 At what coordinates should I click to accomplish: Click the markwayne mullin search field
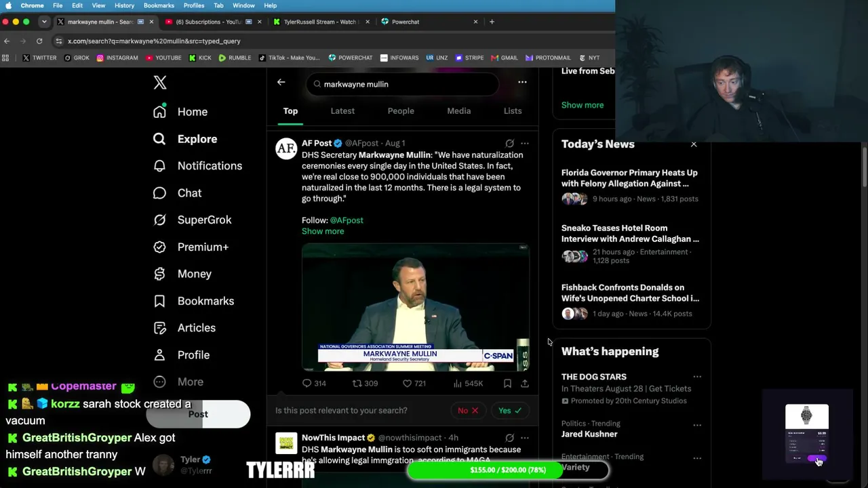click(x=403, y=84)
